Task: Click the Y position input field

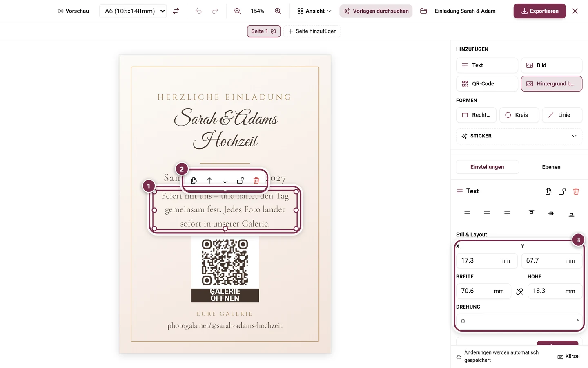Action: click(x=552, y=261)
